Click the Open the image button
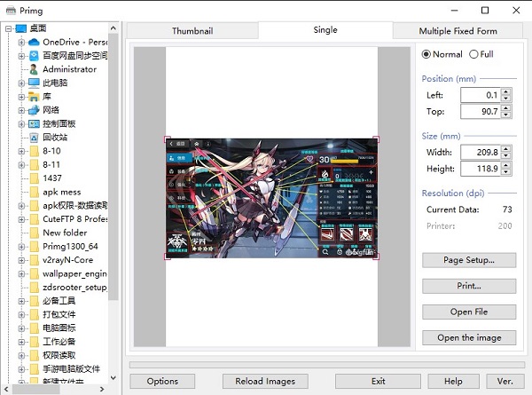 [469, 338]
